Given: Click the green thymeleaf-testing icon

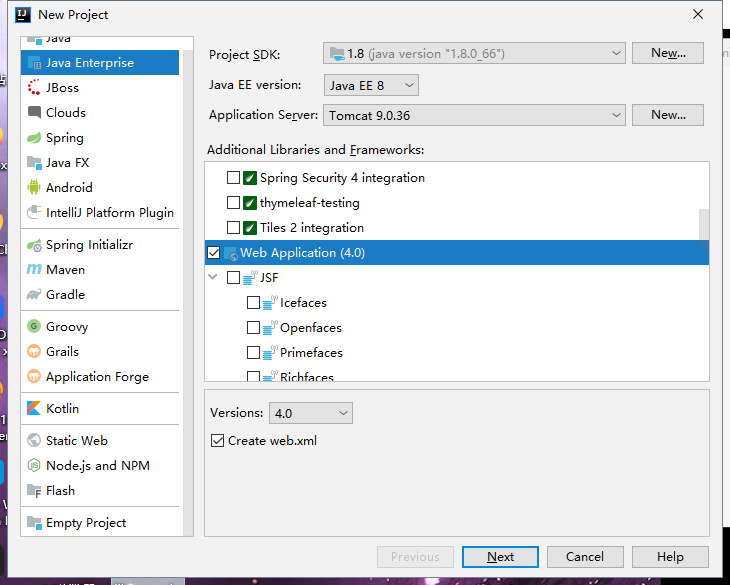Looking at the screenshot, I should pos(250,203).
